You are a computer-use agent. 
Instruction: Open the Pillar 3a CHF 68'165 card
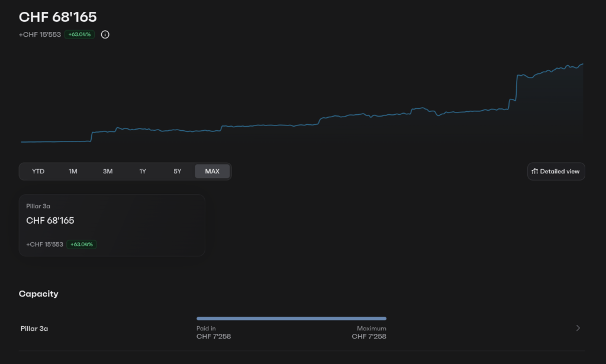coord(112,226)
